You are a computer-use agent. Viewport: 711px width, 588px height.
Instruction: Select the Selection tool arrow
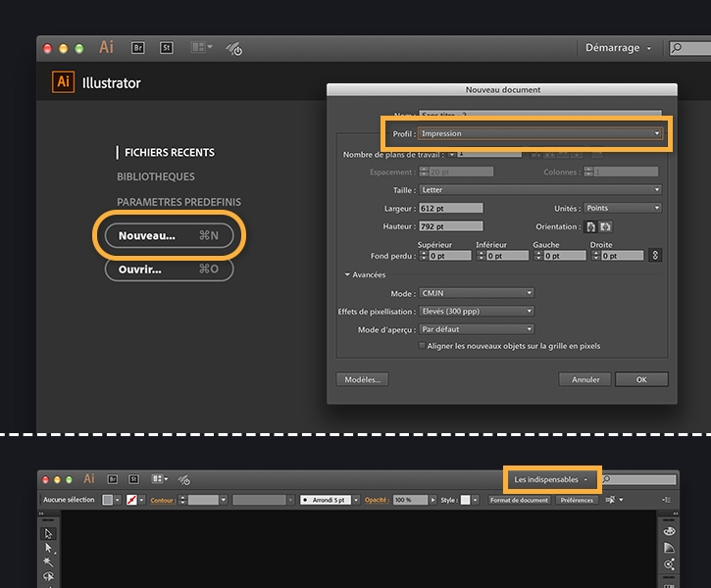click(48, 534)
